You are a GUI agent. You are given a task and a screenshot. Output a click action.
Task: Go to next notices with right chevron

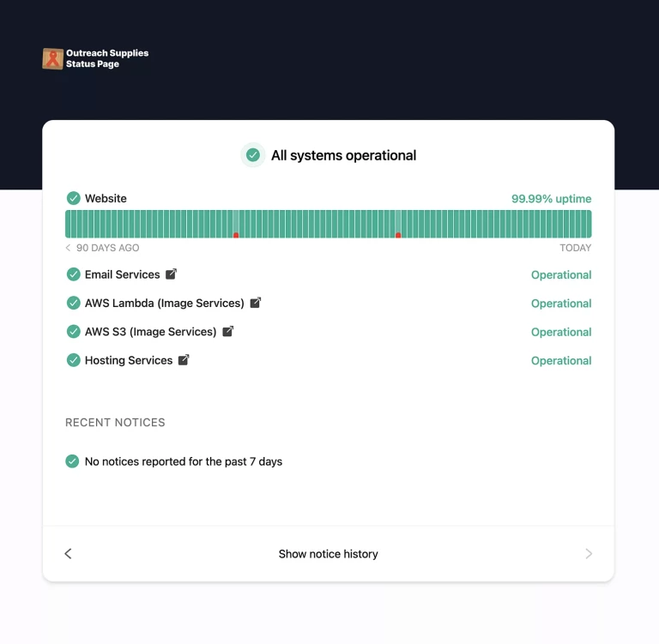coord(589,554)
